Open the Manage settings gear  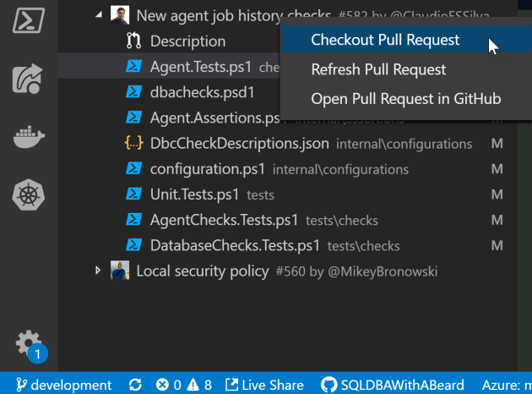(28, 343)
